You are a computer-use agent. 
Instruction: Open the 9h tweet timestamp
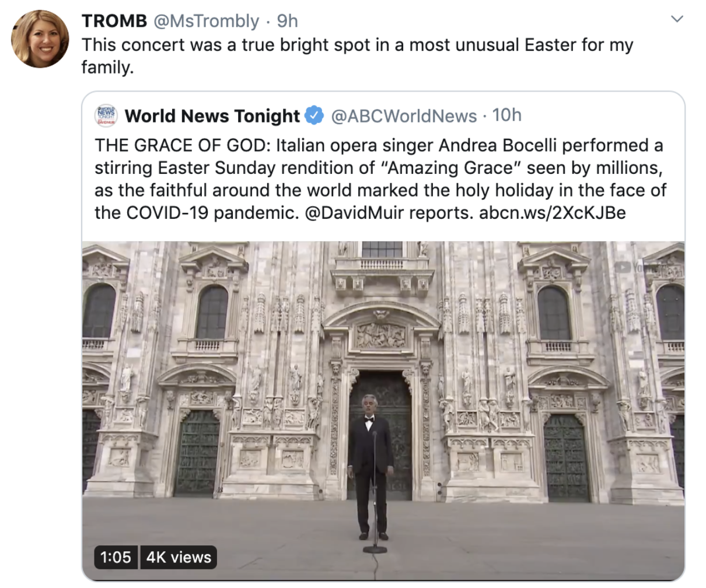coord(287,21)
